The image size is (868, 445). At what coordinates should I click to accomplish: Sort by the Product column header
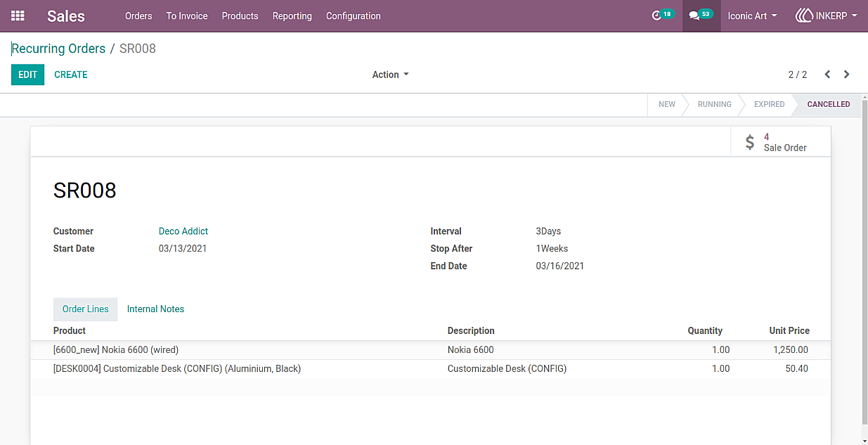pyautogui.click(x=70, y=330)
